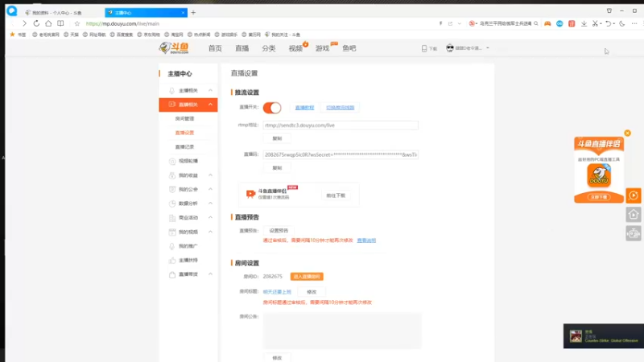The image size is (644, 362).
Task: Open 游戏 in the Douyu nav
Action: coord(323,48)
